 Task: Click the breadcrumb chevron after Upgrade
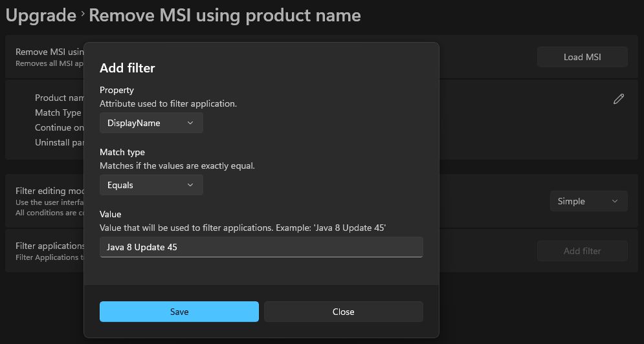(83, 14)
